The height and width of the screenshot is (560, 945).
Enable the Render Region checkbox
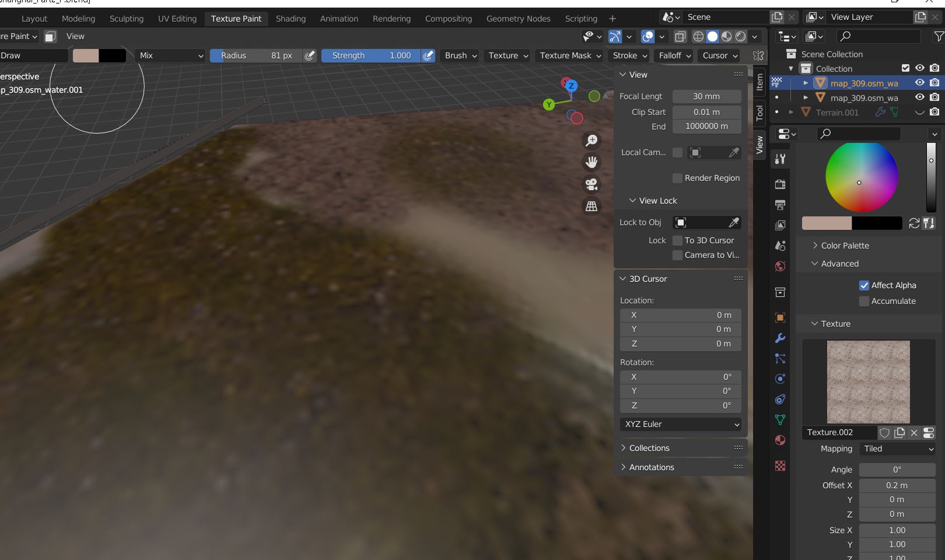pos(677,178)
